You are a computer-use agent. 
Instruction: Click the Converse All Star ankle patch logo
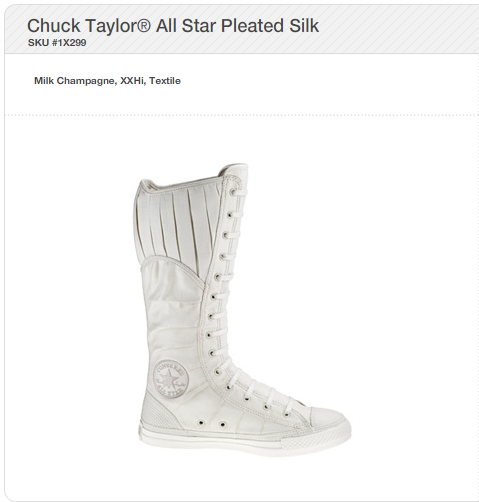tap(171, 379)
